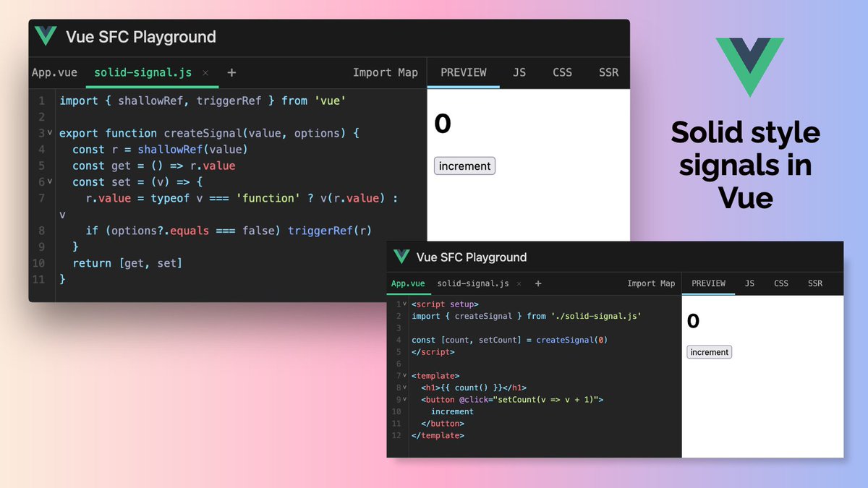Click 'Vue SFC Playground' title in bottom window
Screen dimensions: 868x488
472,257
